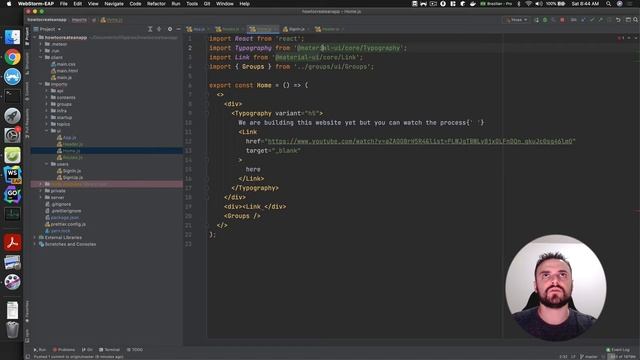Click the webcam overlay thumbnail

[x=556, y=287]
